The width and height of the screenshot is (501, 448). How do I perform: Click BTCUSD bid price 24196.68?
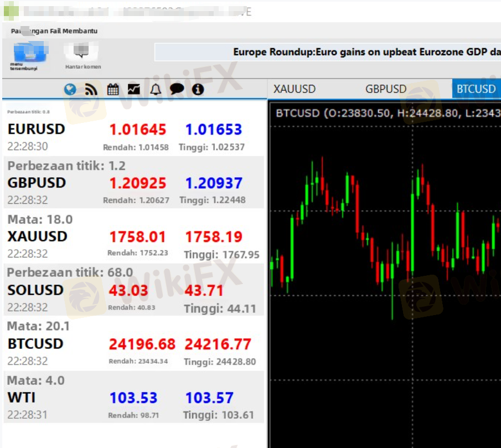142,344
